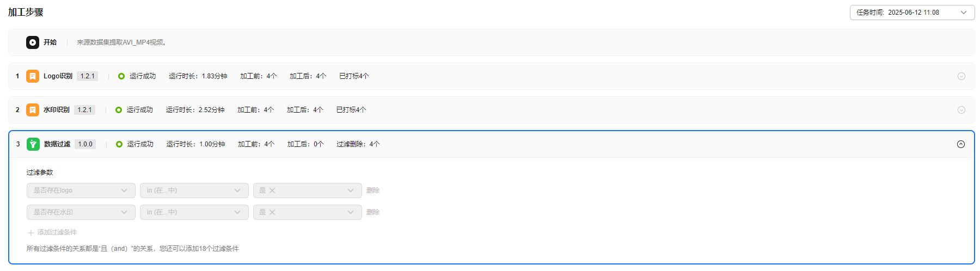This screenshot has width=980, height=271.
Task: Open the 是否存在logo field dropdown
Action: [x=81, y=190]
